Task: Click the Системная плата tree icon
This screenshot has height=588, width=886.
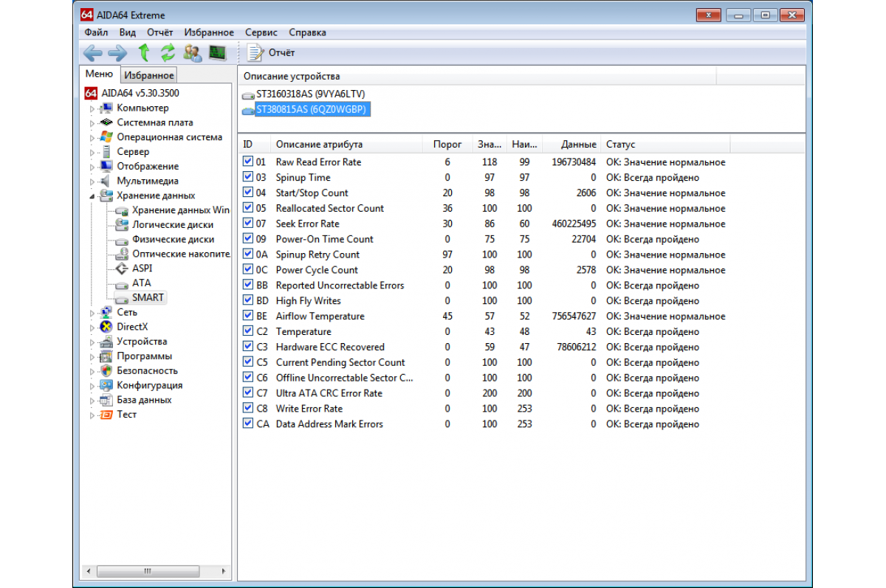Action: [x=107, y=122]
